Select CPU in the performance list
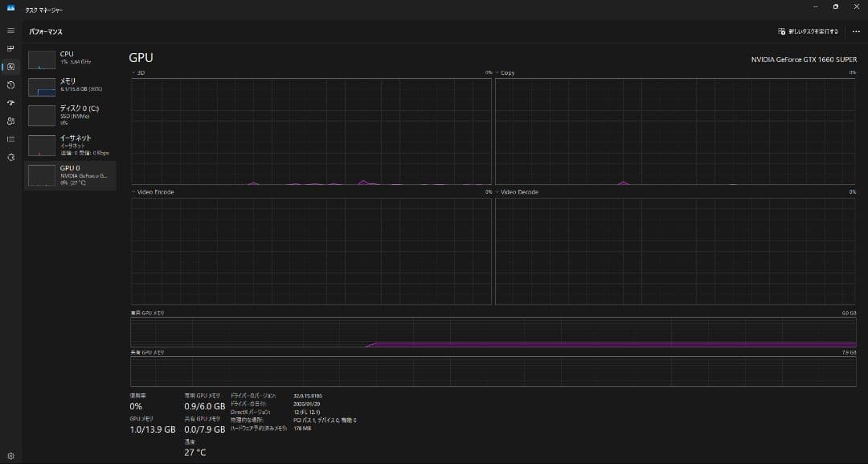Image resolution: width=868 pixels, height=464 pixels. coord(71,58)
